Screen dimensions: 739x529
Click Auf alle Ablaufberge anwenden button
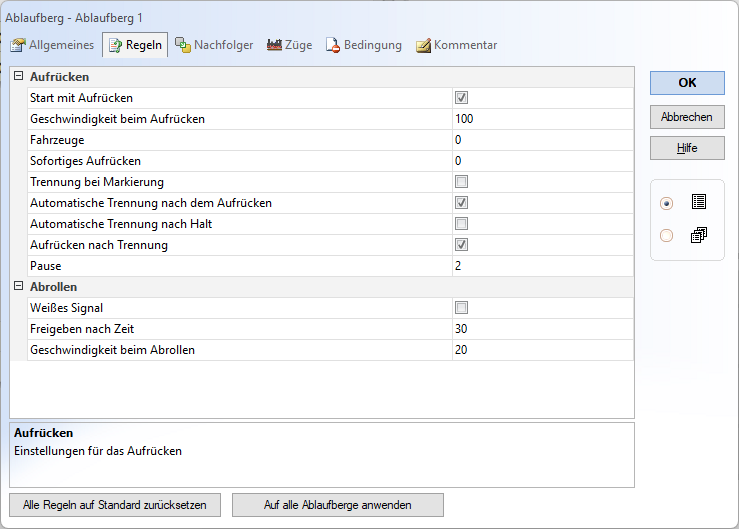[x=337, y=505]
